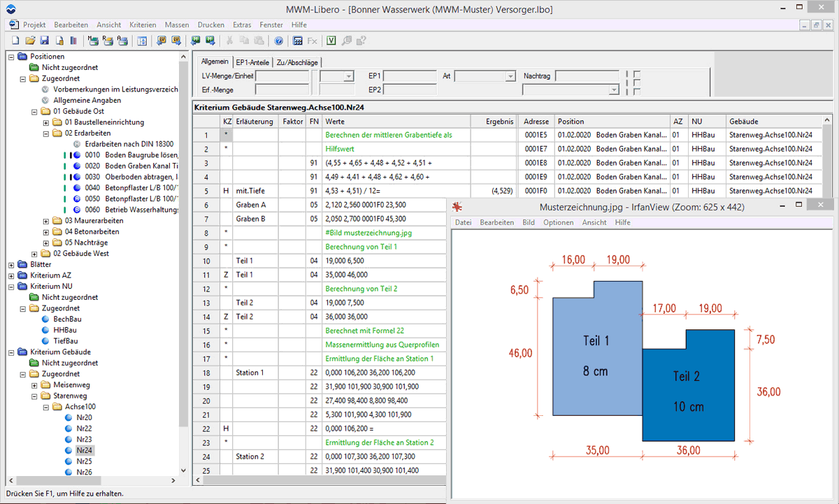Click the paste clipboard icon
This screenshot has height=504, width=839.
point(259,41)
